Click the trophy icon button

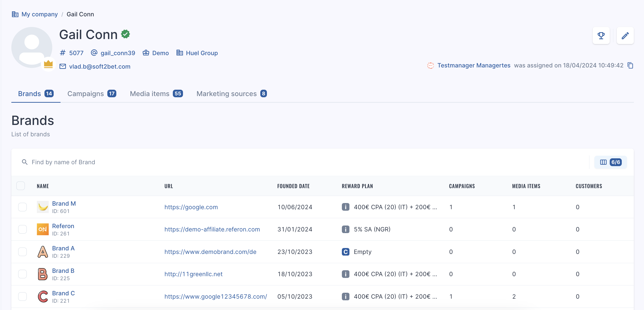601,35
